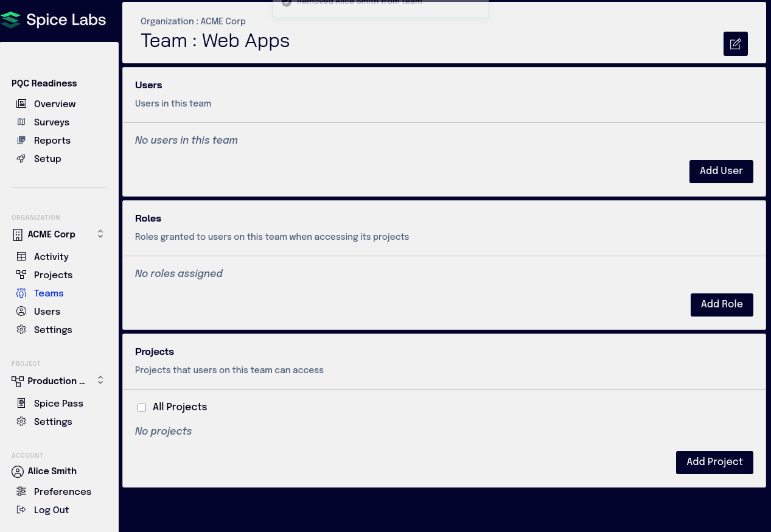Click the Production project hierarchy icon
Screen dimensions: 771x532
17,381
